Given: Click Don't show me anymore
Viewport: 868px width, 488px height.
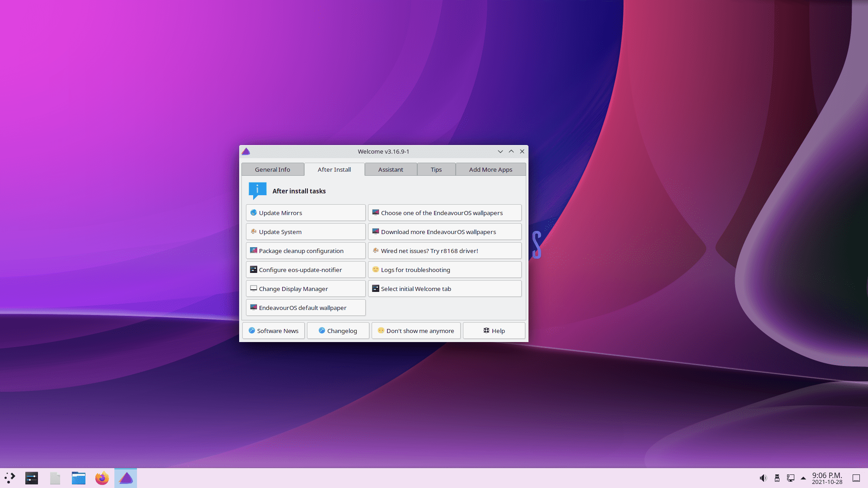Looking at the screenshot, I should pyautogui.click(x=416, y=331).
